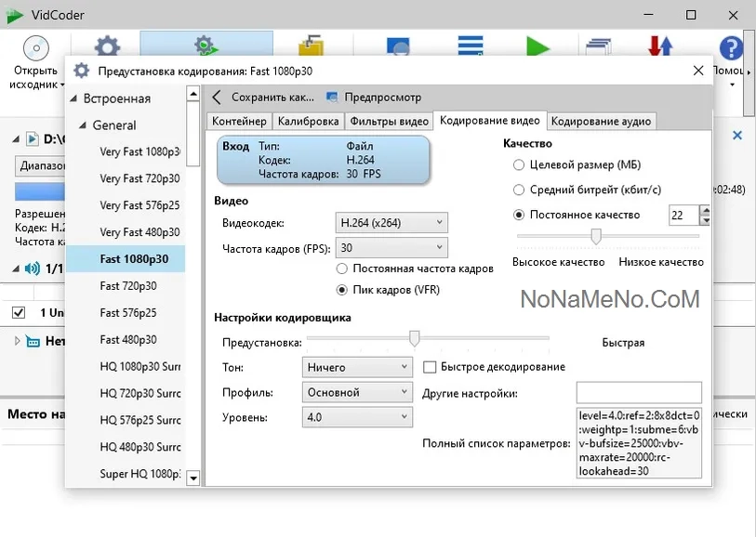Click the Предустановка speed slider handle
Screen dimensions: 756x537
pos(415,337)
